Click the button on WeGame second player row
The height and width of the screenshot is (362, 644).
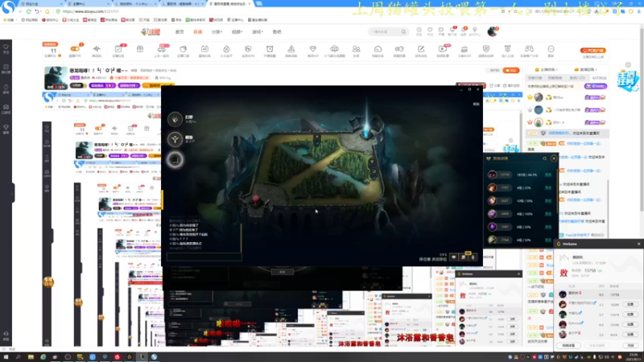pyautogui.click(x=630, y=304)
